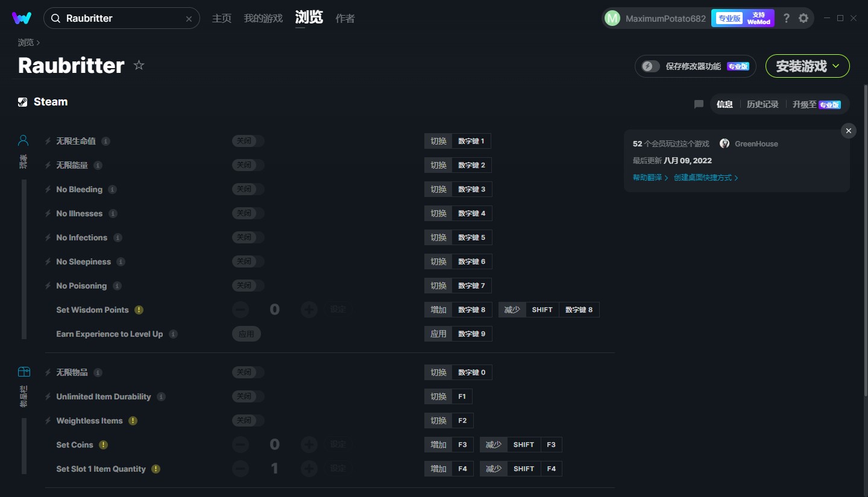Click the Raubritter search field
Image resolution: width=868 pixels, height=497 pixels.
coord(121,19)
